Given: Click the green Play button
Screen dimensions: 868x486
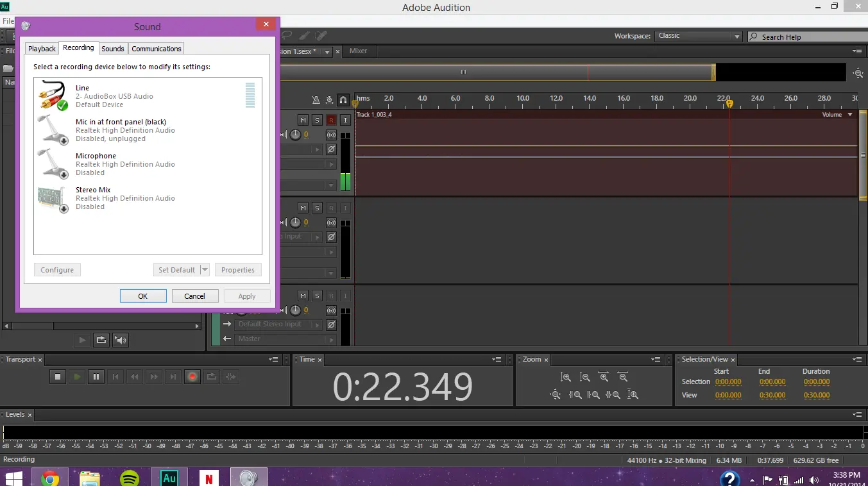Looking at the screenshot, I should (x=77, y=377).
